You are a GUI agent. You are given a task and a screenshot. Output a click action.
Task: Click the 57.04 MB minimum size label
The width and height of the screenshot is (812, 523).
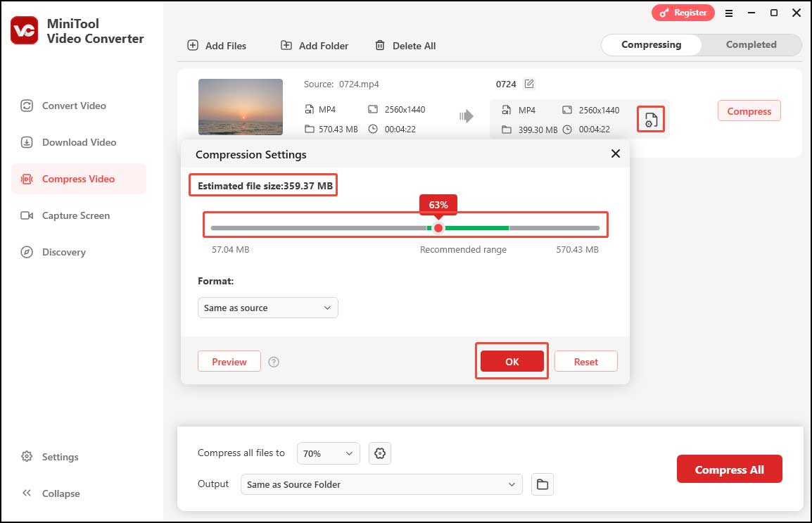click(x=231, y=250)
